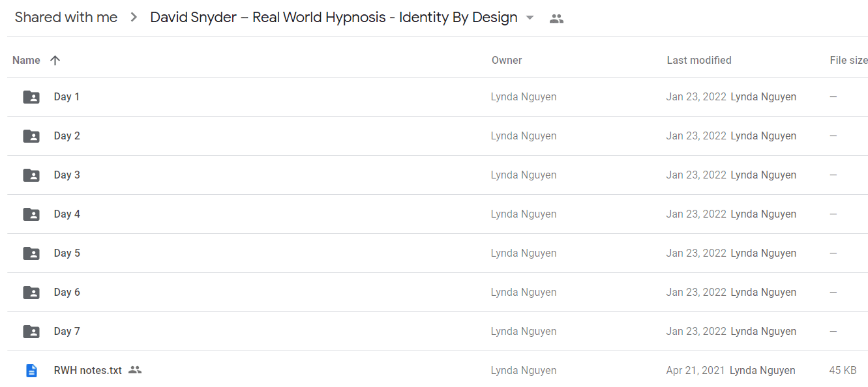Click the breadcrumb chevron after Shared with me
The image size is (868, 387).
pos(134,18)
